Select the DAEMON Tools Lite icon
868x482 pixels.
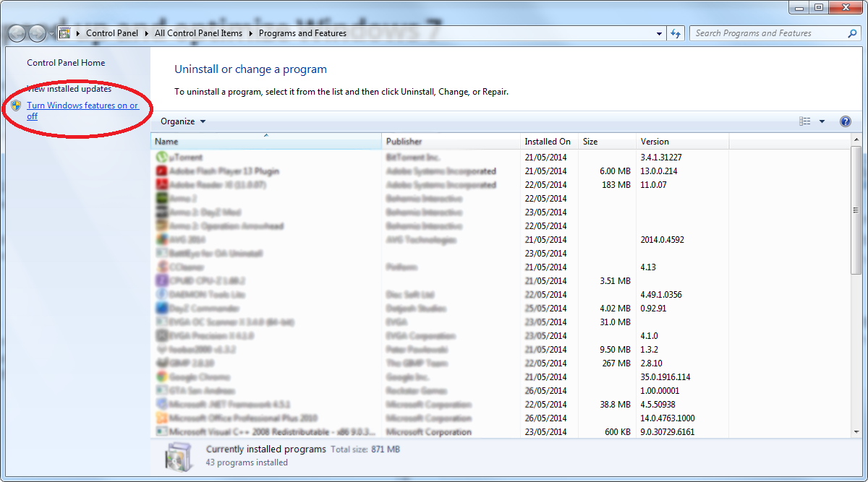pyautogui.click(x=162, y=295)
